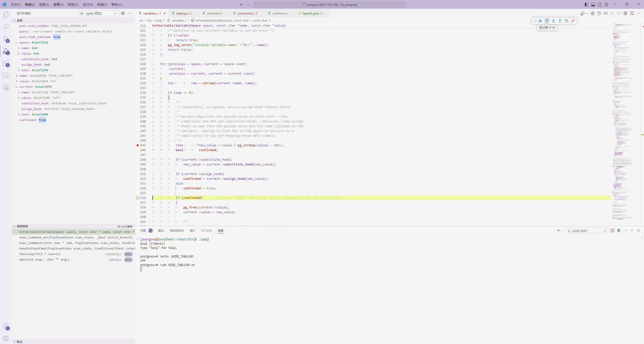Open the 运行(R) menu
This screenshot has height=344, width=644.
pos(88,5)
